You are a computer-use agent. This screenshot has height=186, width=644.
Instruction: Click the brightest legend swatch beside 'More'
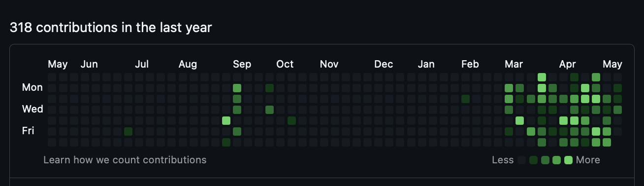[568, 160]
